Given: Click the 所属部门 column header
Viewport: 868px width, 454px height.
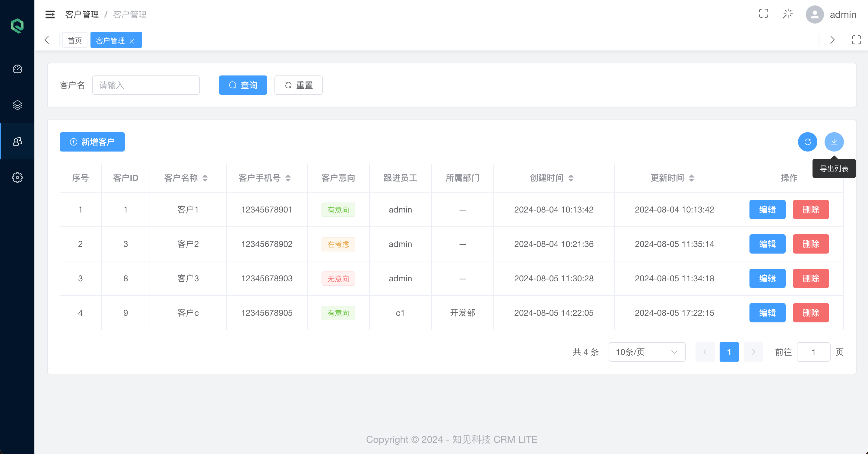Looking at the screenshot, I should 462,178.
